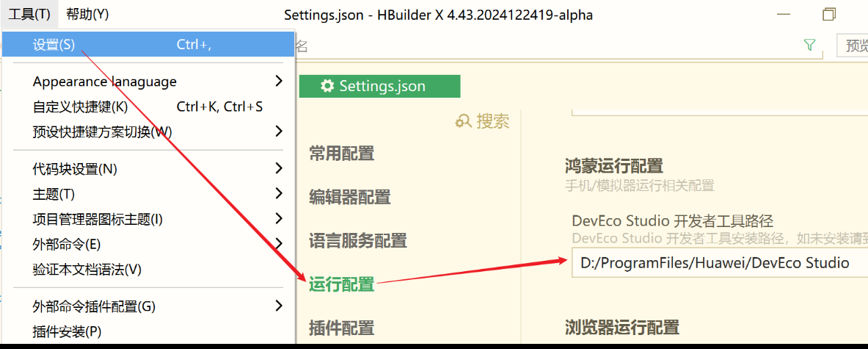The width and height of the screenshot is (868, 349).
Task: Click the magnifier icon beside 搜索
Action: (463, 120)
